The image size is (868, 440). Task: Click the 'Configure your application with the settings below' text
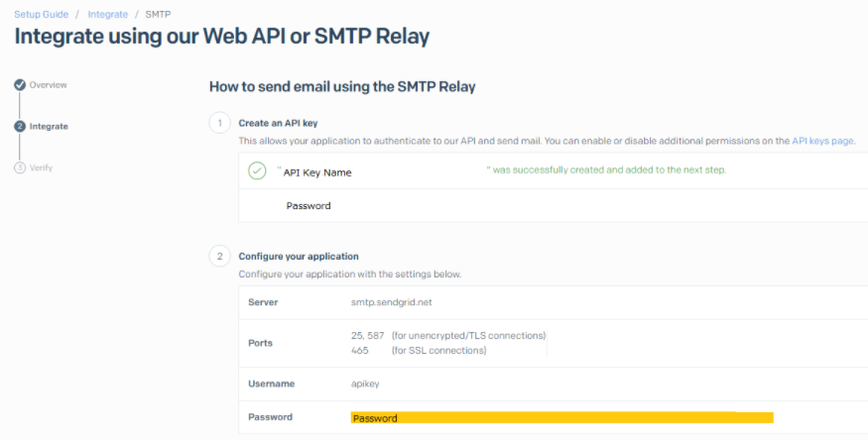(350, 275)
